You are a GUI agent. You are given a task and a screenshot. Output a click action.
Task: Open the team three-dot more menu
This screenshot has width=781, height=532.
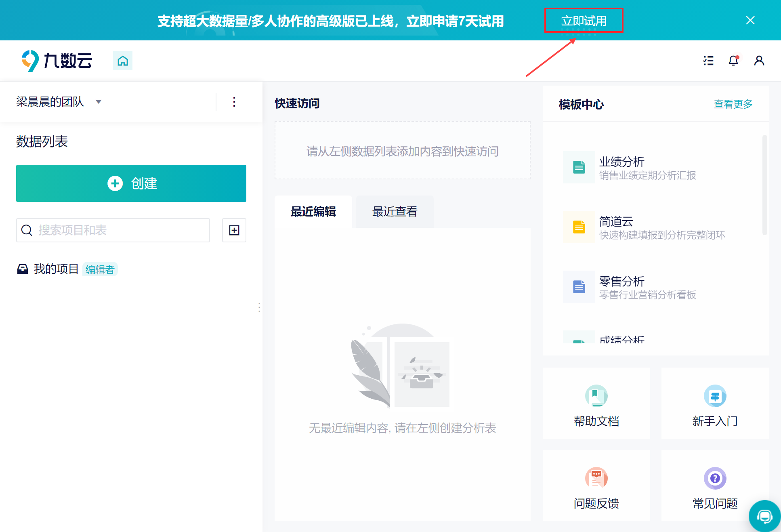pos(234,102)
